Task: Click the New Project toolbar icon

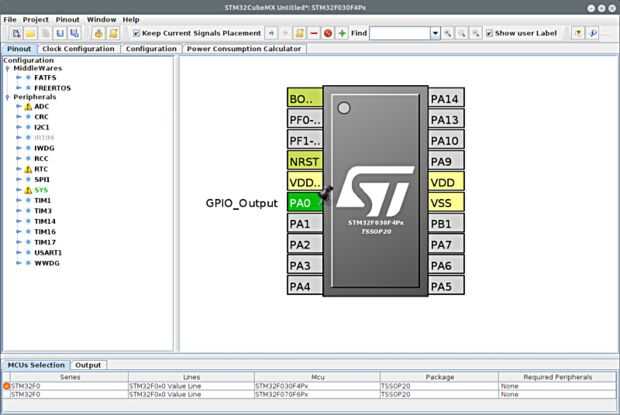Action: [16, 34]
